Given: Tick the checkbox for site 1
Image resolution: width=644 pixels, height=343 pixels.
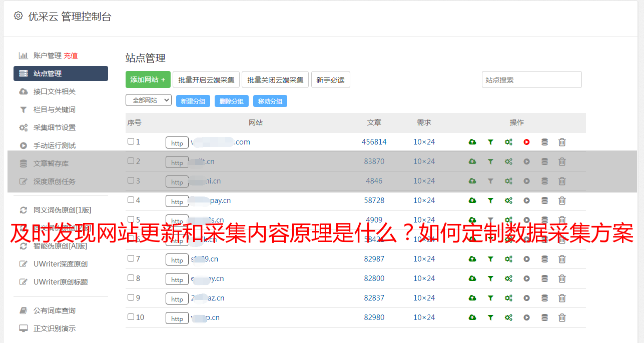Looking at the screenshot, I should click(x=131, y=141).
